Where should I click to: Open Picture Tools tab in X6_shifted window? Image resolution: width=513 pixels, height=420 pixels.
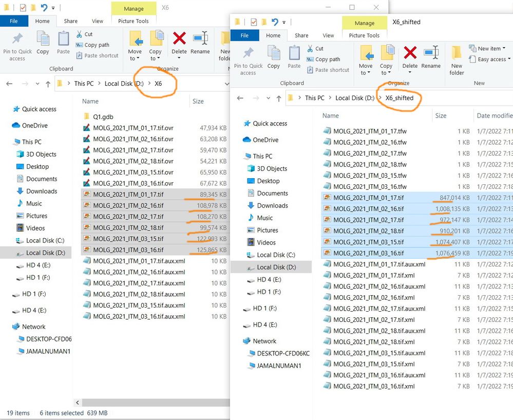(364, 35)
